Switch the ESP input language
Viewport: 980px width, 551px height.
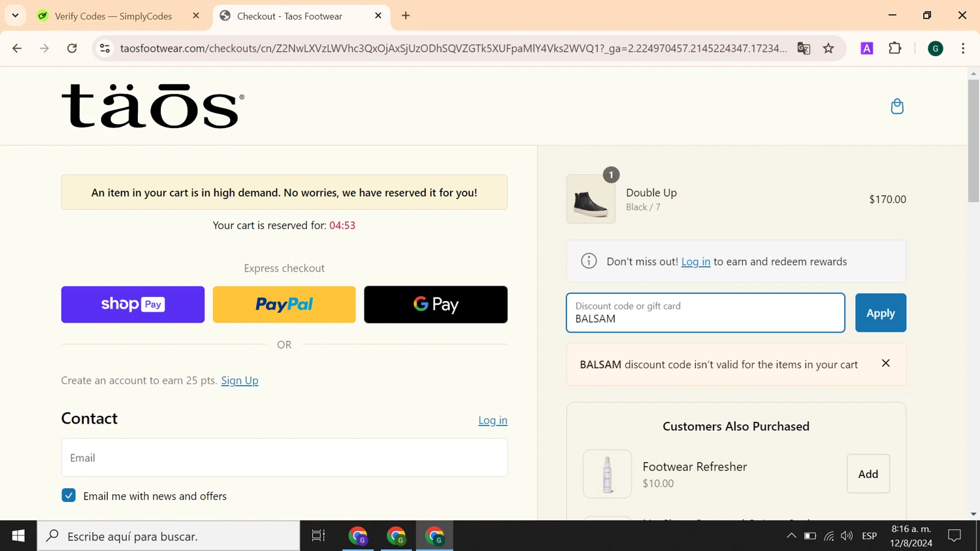869,536
